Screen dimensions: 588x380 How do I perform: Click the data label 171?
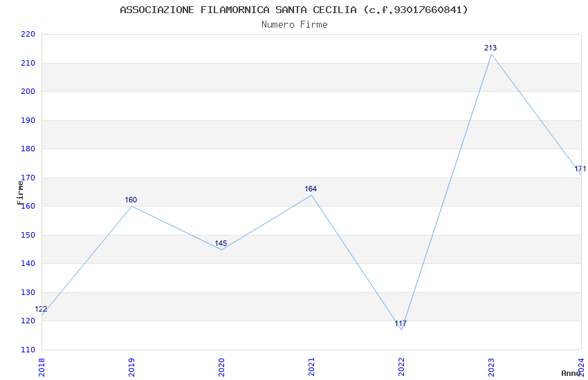(580, 169)
